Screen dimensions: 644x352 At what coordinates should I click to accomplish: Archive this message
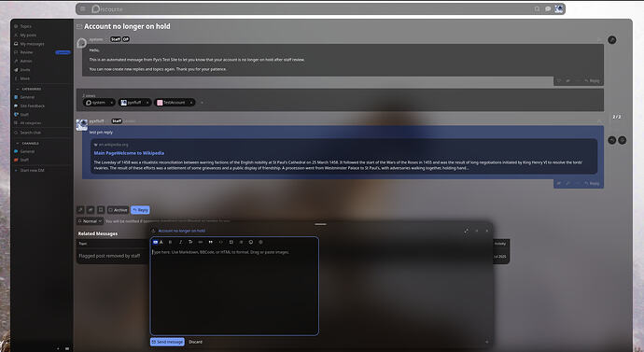pos(118,210)
